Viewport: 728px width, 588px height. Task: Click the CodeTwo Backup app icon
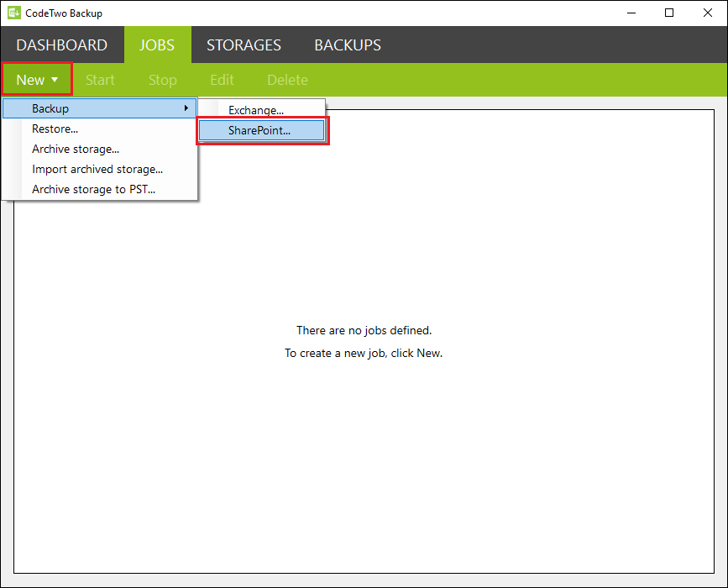tap(14, 13)
